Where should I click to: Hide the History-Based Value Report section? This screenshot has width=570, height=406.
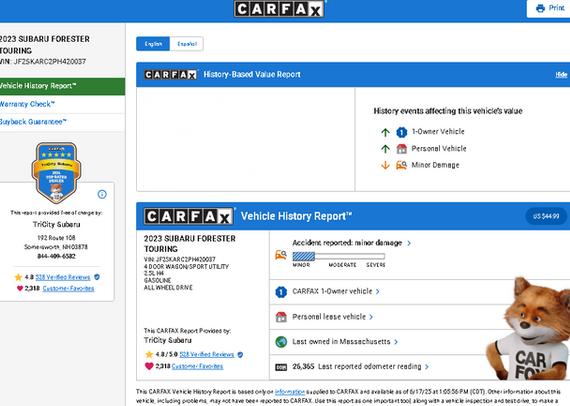pyautogui.click(x=561, y=75)
